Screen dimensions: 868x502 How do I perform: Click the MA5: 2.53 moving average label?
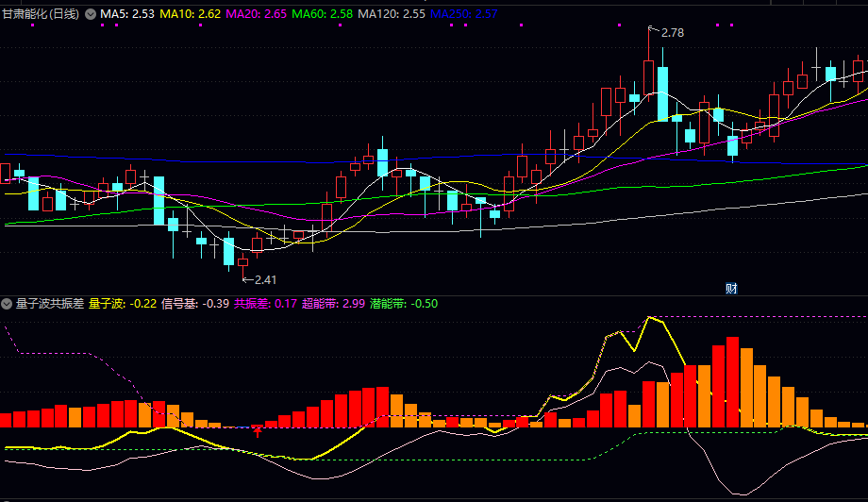(127, 14)
